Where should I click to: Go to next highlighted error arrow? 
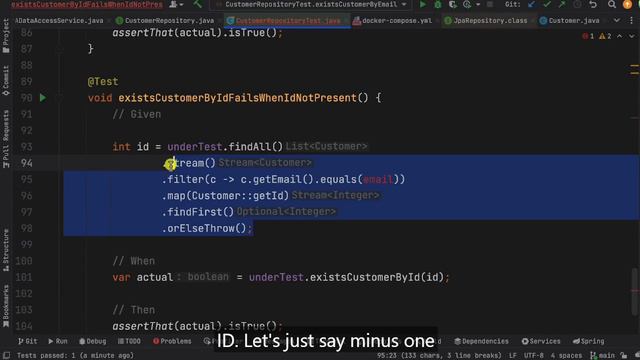(631, 36)
